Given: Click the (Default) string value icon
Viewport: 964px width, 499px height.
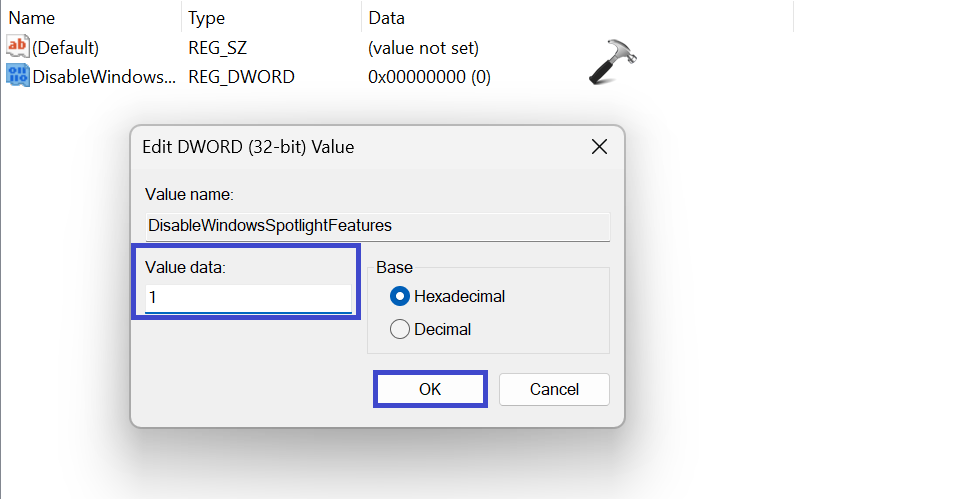Looking at the screenshot, I should pyautogui.click(x=18, y=47).
